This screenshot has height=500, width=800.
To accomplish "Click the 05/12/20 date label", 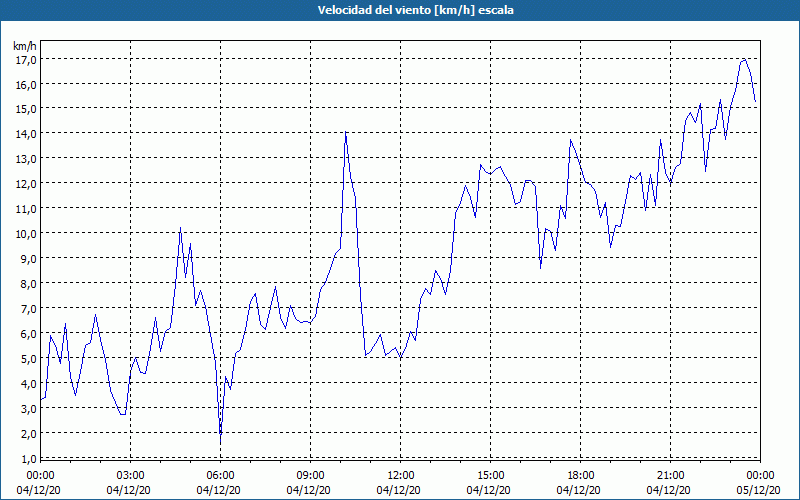I will pyautogui.click(x=760, y=490).
